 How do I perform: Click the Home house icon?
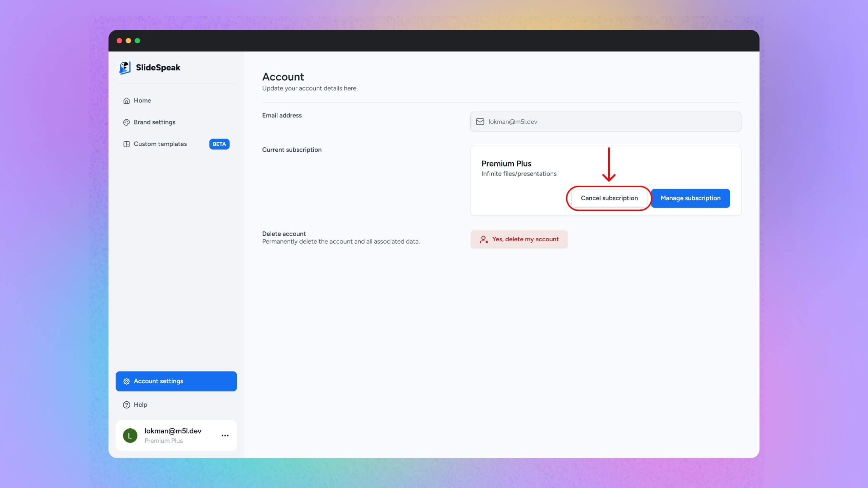[x=126, y=101]
